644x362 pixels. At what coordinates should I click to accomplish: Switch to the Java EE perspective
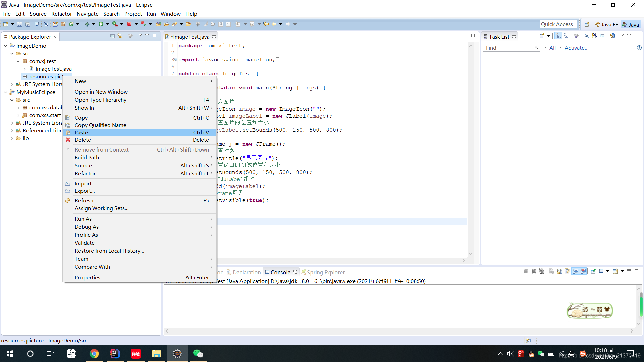pos(607,24)
